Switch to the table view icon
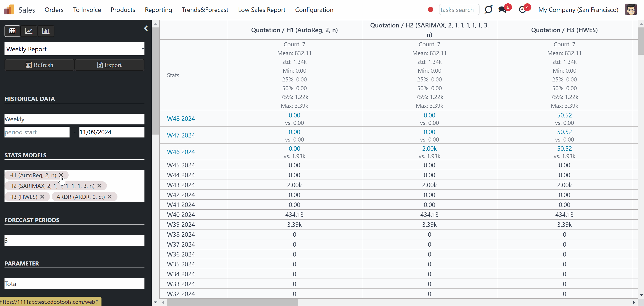Image resolution: width=644 pixels, height=306 pixels. coord(12,31)
